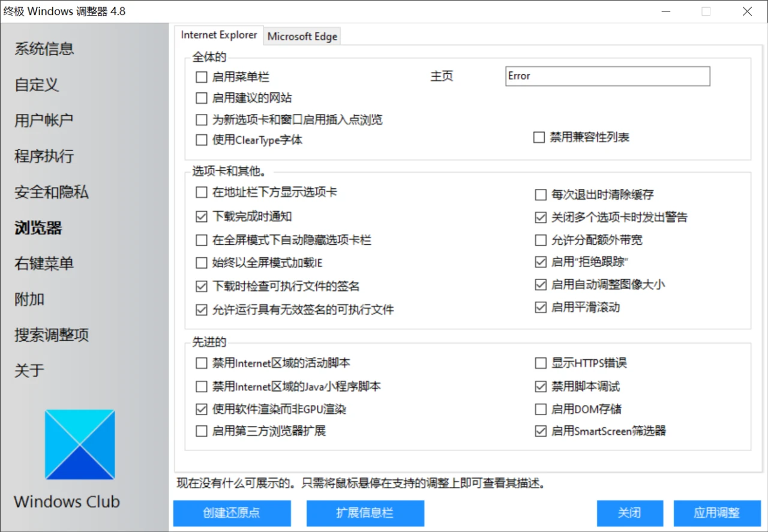Go to 附加 in the sidebar

(x=29, y=299)
